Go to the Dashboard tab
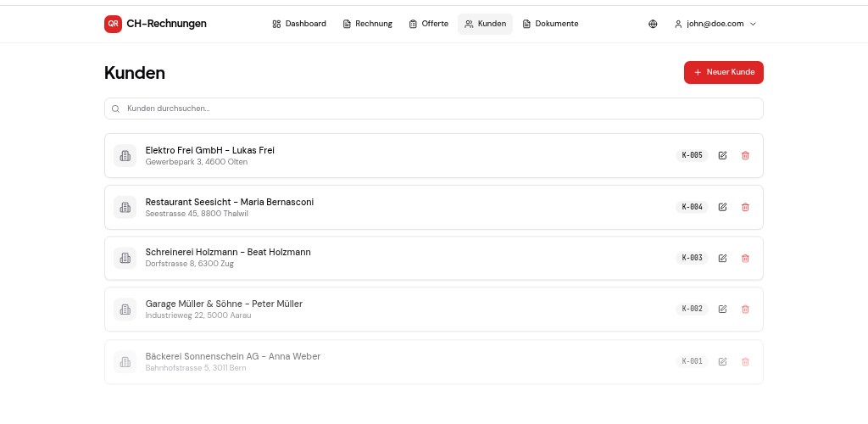 tap(299, 24)
